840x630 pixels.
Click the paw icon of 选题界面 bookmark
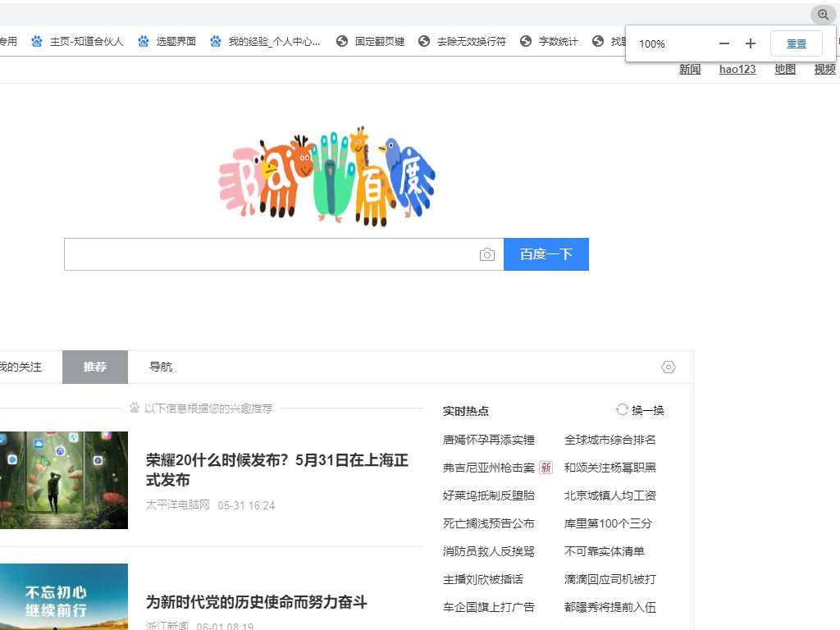coord(143,42)
